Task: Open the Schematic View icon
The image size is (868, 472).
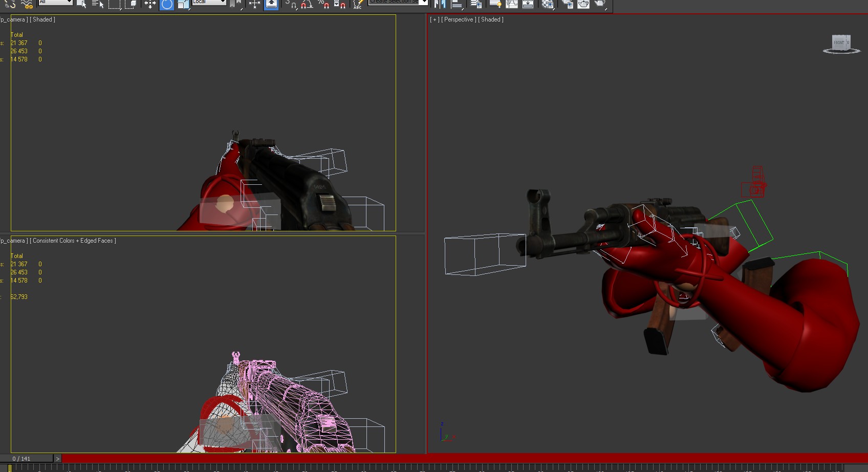Action: click(528, 4)
